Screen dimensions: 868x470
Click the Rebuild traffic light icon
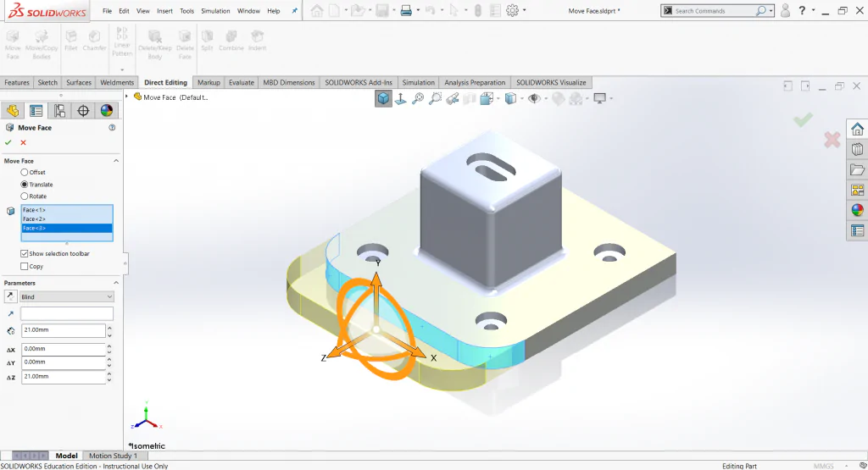tap(478, 10)
